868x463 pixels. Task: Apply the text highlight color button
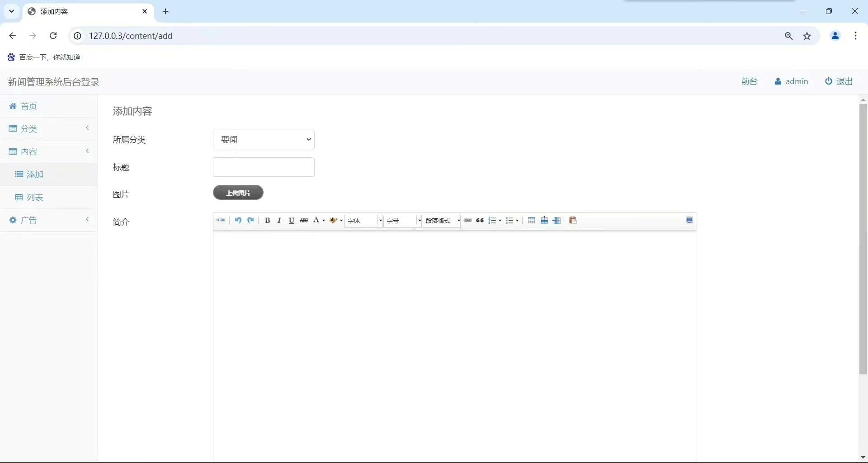pyautogui.click(x=334, y=221)
